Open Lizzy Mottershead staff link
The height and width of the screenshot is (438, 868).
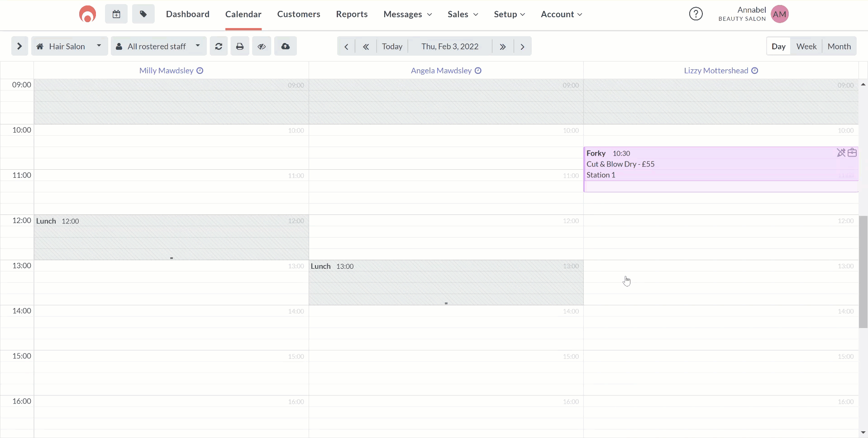715,71
